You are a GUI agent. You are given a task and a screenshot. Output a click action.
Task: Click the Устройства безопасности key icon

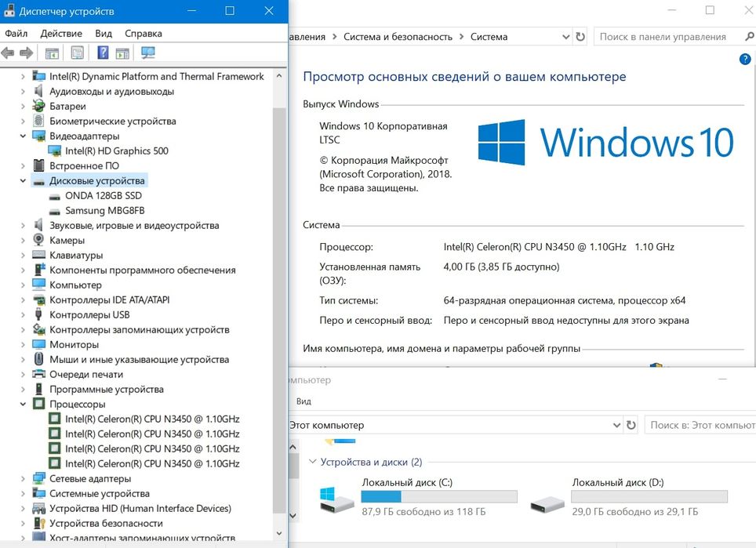click(38, 523)
